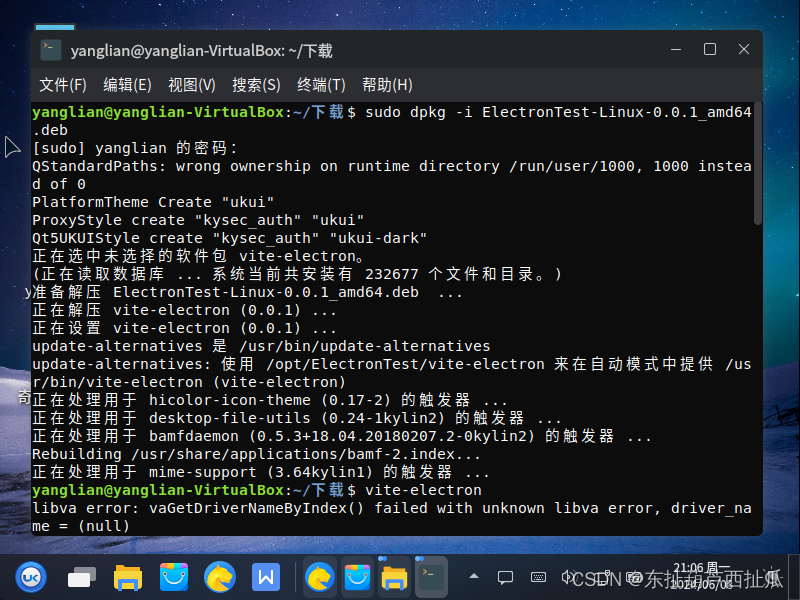Click the libva error vaGetDriverNameByIndex line
800x600 pixels.
(x=391, y=517)
